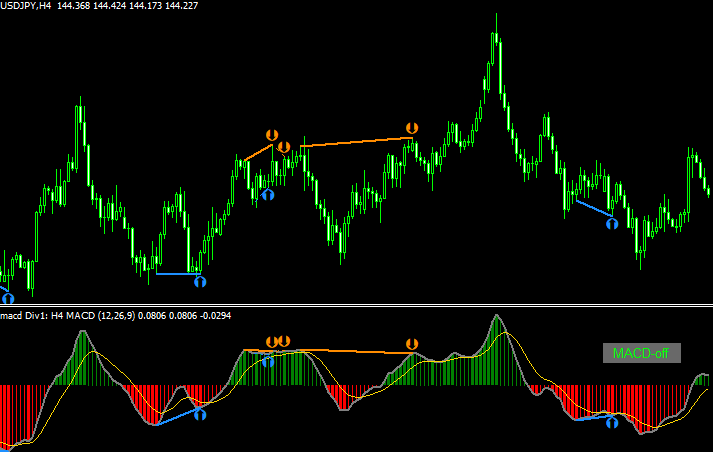
Task: Click the left orange down arrow of the MACD panel pair
Action: click(272, 342)
